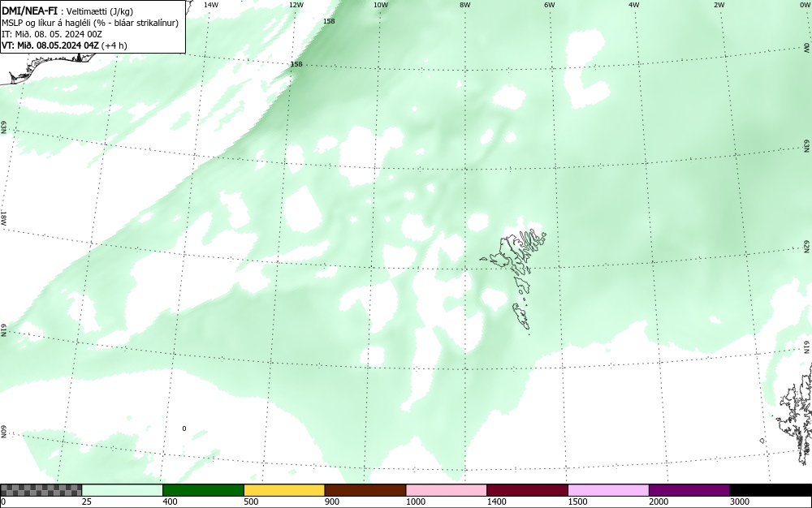The image size is (812, 508).
Task: Click the 14W longitude label
Action: click(211, 5)
